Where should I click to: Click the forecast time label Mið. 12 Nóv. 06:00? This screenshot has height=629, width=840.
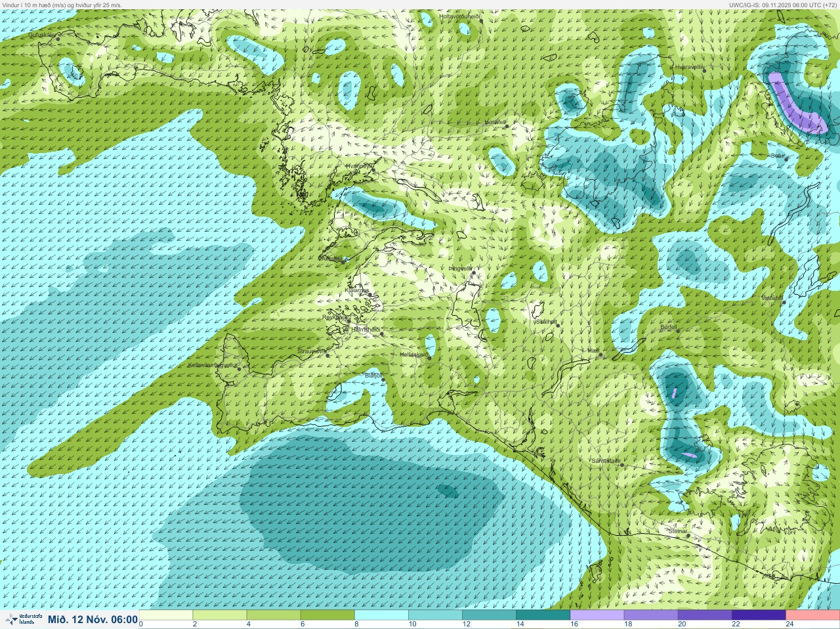click(x=93, y=620)
